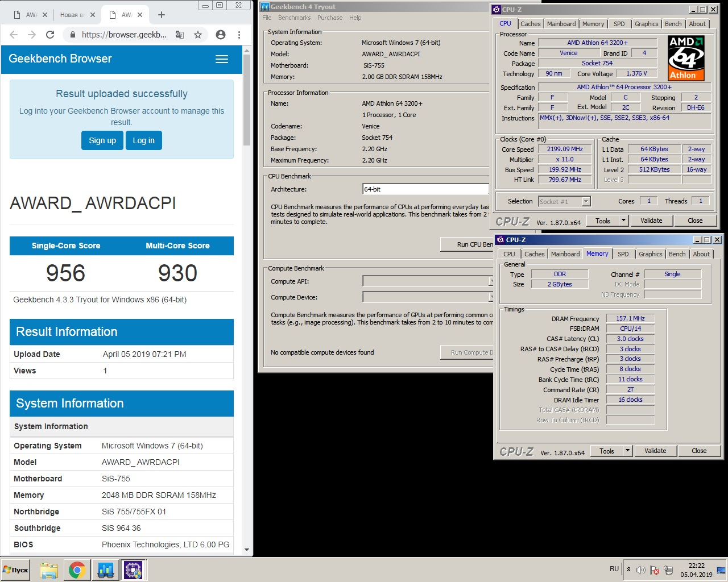
Task: Bookmark this page with the star icon
Action: 198,35
